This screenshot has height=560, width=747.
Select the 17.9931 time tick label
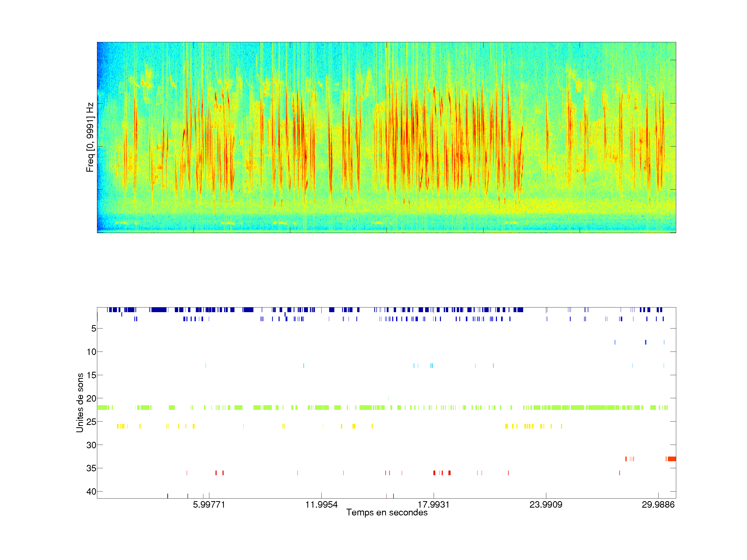[434, 505]
